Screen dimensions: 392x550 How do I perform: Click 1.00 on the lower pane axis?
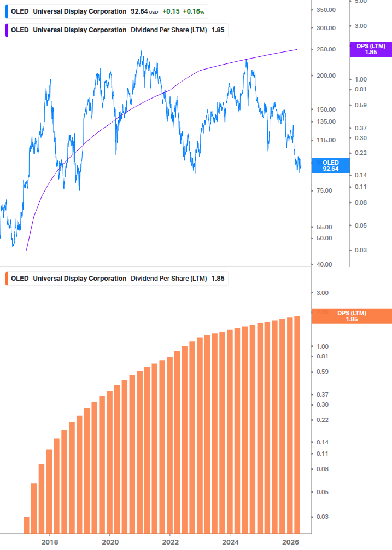pyautogui.click(x=322, y=346)
